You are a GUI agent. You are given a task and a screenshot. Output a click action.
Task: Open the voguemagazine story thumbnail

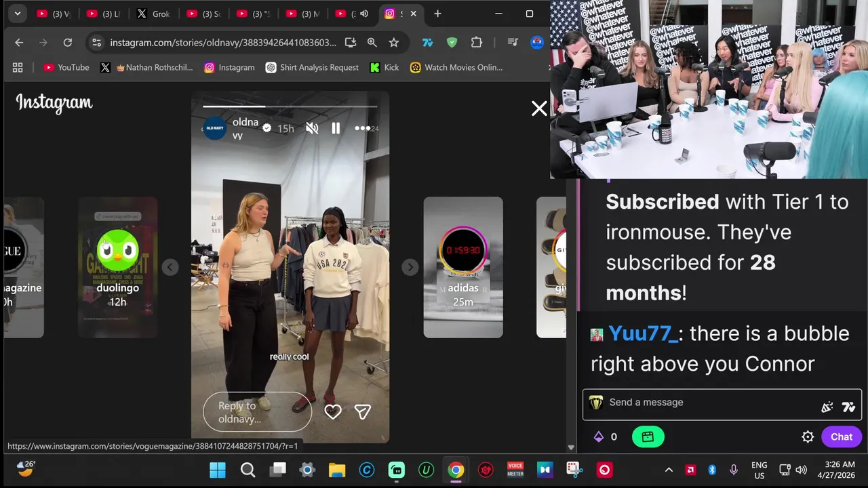coord(24,267)
